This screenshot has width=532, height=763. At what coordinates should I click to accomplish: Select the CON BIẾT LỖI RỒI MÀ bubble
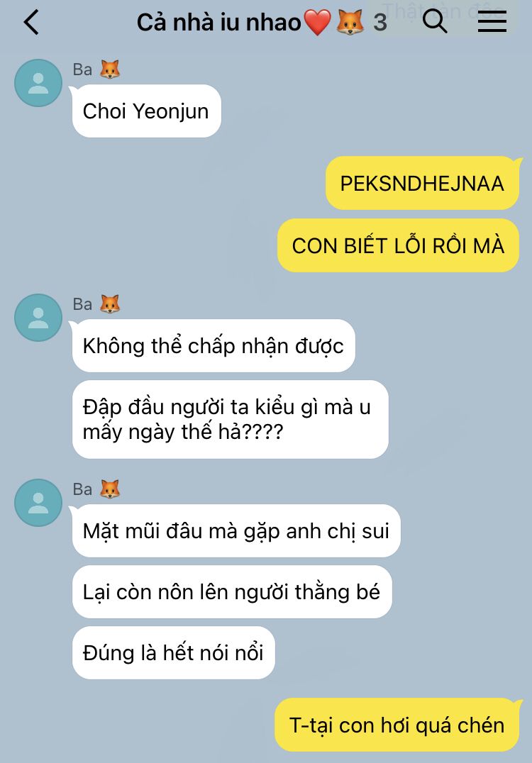click(398, 245)
